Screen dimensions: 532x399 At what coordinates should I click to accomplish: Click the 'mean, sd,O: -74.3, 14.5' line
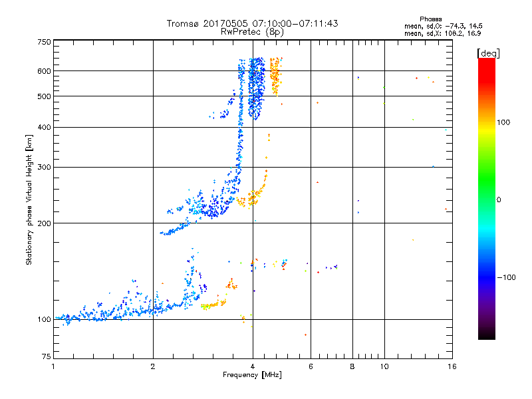[x=444, y=26]
